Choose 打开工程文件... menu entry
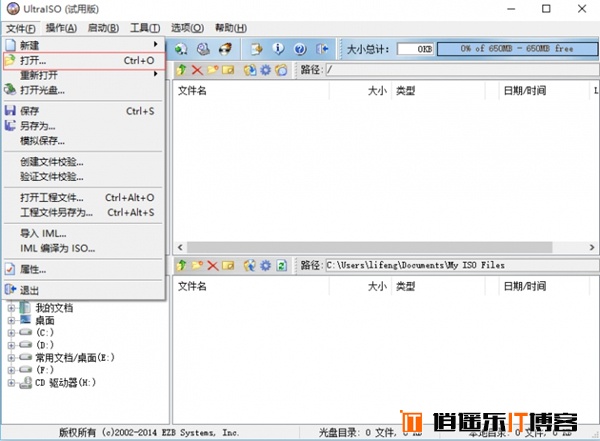The image size is (600, 441). tap(84, 198)
